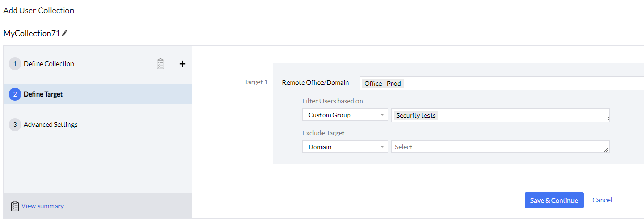Click the Office - Prod tag
Image resolution: width=644 pixels, height=223 pixels.
click(382, 83)
